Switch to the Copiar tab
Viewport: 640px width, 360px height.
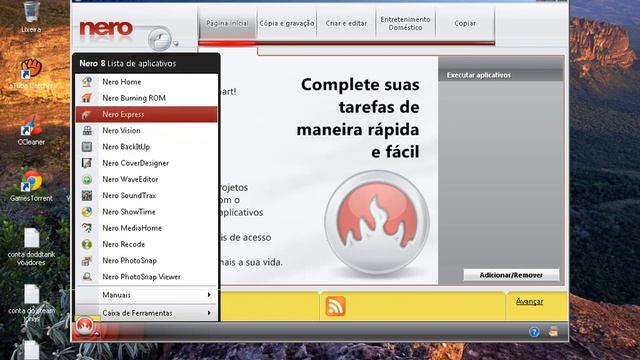[465, 23]
